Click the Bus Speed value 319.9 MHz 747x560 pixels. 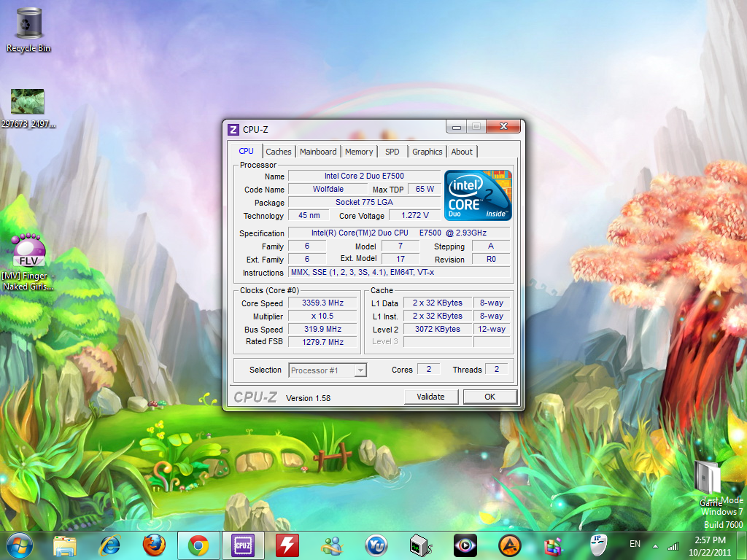click(x=322, y=329)
